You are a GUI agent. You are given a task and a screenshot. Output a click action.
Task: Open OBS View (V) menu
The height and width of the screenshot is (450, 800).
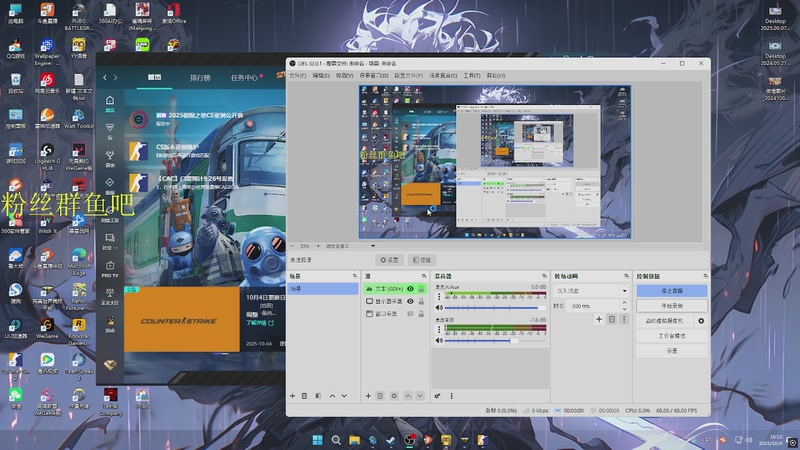344,76
